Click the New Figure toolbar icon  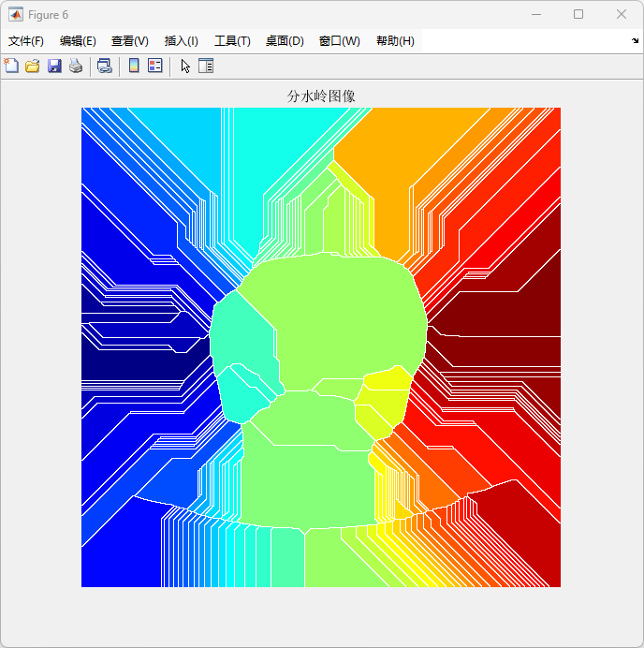coord(11,66)
